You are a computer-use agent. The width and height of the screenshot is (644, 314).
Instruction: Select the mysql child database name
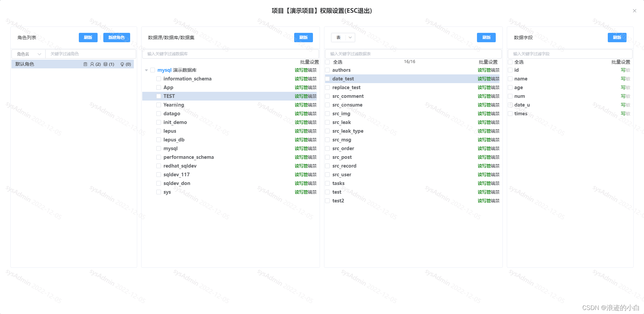point(170,148)
